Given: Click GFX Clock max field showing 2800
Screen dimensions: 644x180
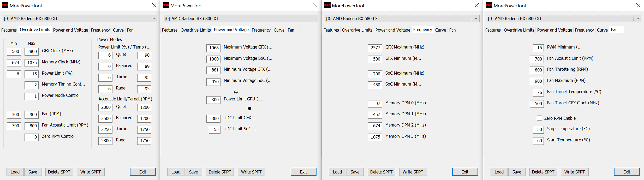Looking at the screenshot, I should [32, 52].
